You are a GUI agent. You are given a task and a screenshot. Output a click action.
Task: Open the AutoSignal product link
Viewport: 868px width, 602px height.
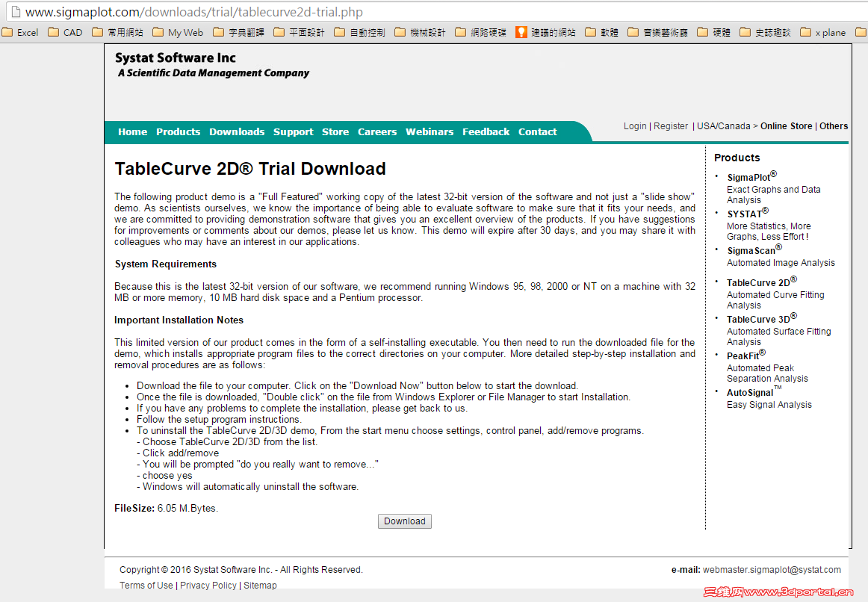[754, 391]
